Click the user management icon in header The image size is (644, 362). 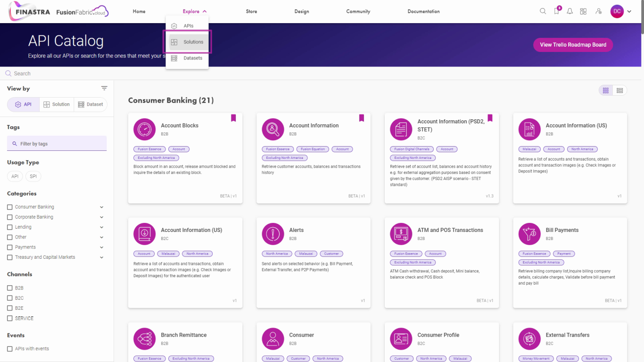pyautogui.click(x=598, y=11)
